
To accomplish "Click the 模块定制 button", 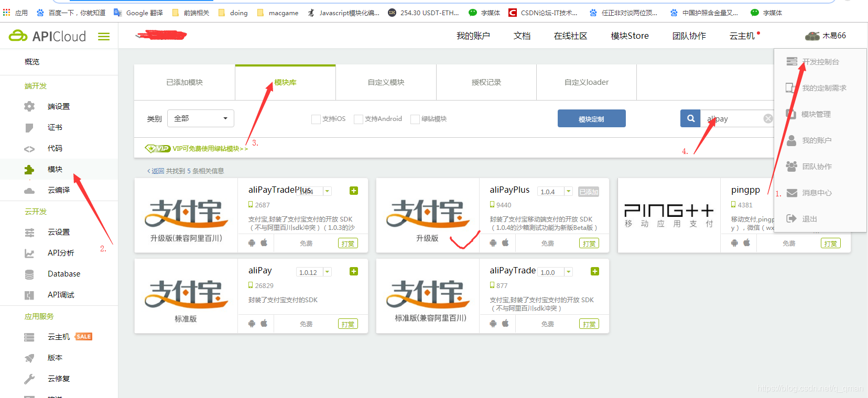I will point(591,118).
